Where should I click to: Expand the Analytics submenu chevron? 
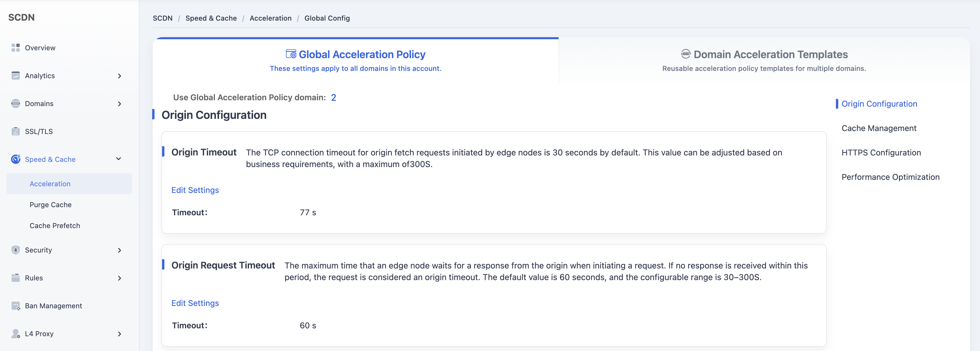click(x=119, y=76)
